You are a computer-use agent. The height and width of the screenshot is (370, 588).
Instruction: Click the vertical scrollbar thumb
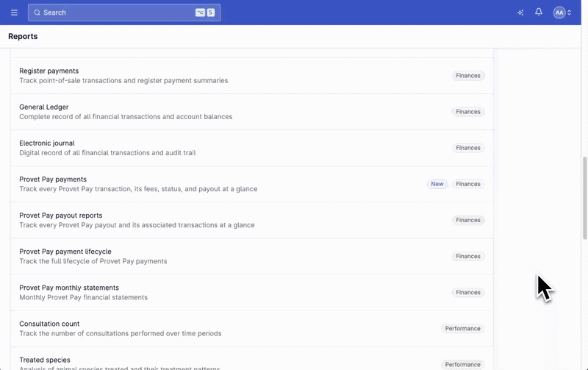[x=584, y=198]
